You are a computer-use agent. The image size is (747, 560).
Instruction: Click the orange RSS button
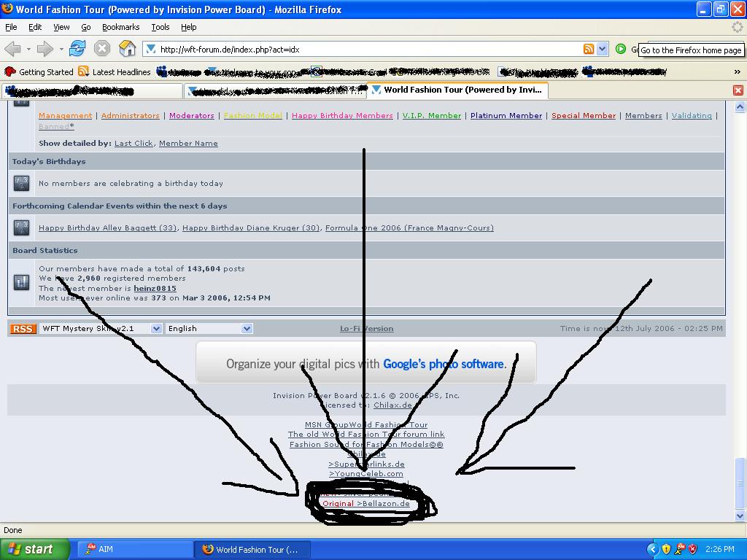[x=23, y=329]
